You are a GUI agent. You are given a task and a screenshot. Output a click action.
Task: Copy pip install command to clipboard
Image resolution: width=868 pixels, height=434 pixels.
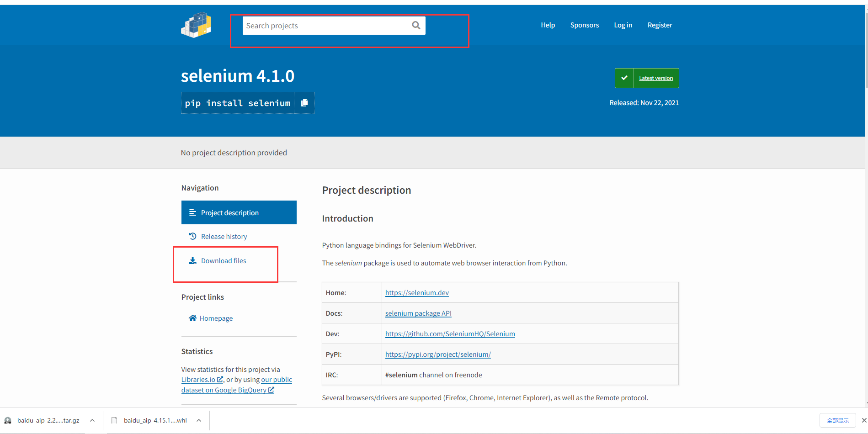[304, 103]
